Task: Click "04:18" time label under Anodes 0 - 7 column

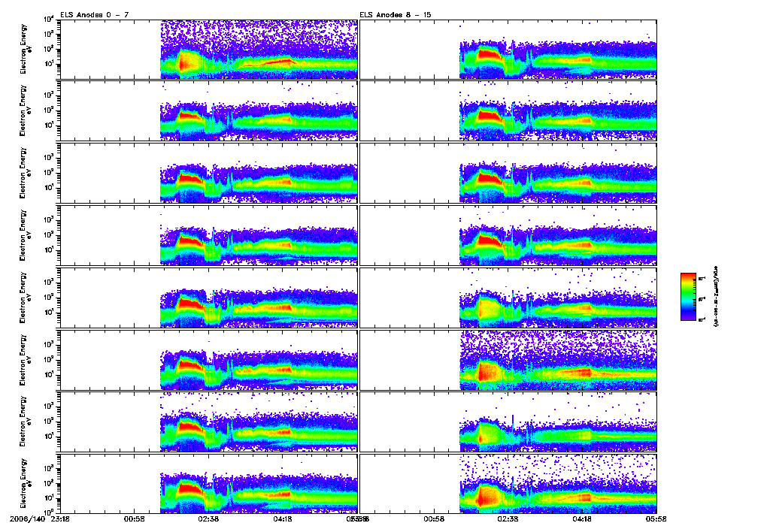Action: [283, 518]
